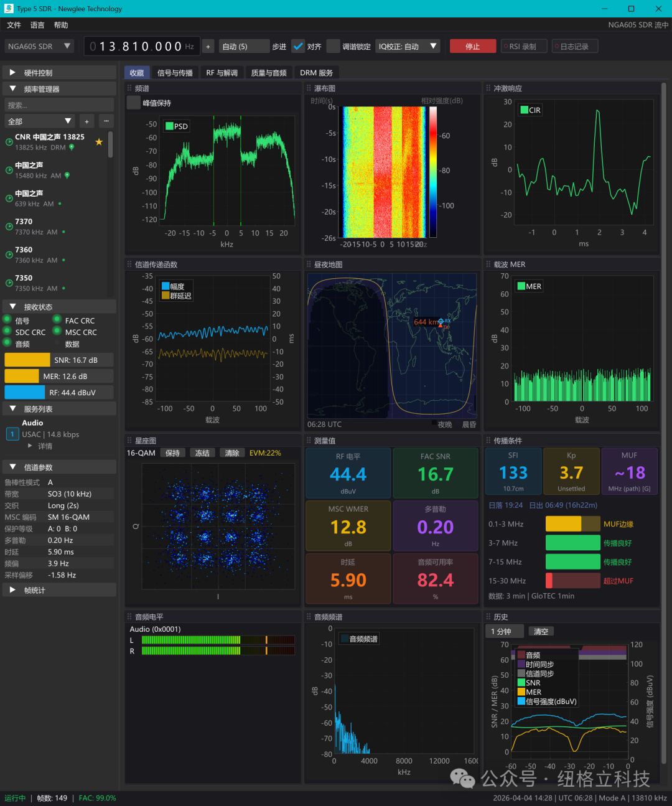Click the clock icon next to station 7370

(x=9, y=227)
